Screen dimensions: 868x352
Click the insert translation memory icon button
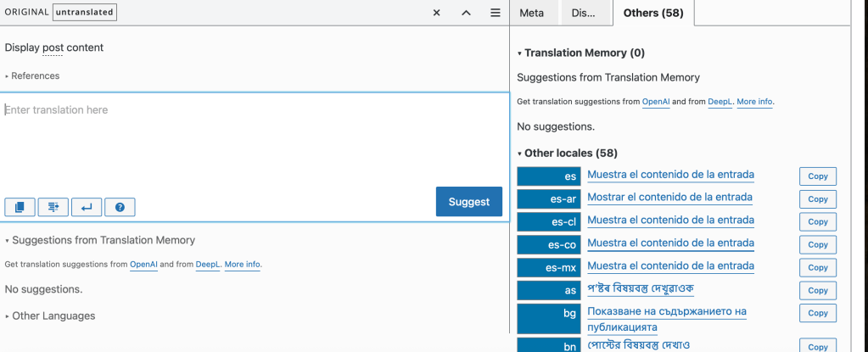53,207
